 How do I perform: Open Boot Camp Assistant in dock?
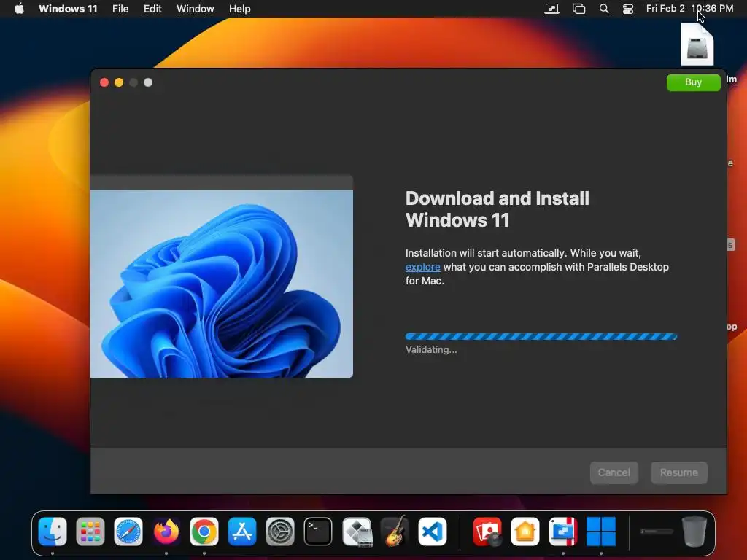(357, 532)
